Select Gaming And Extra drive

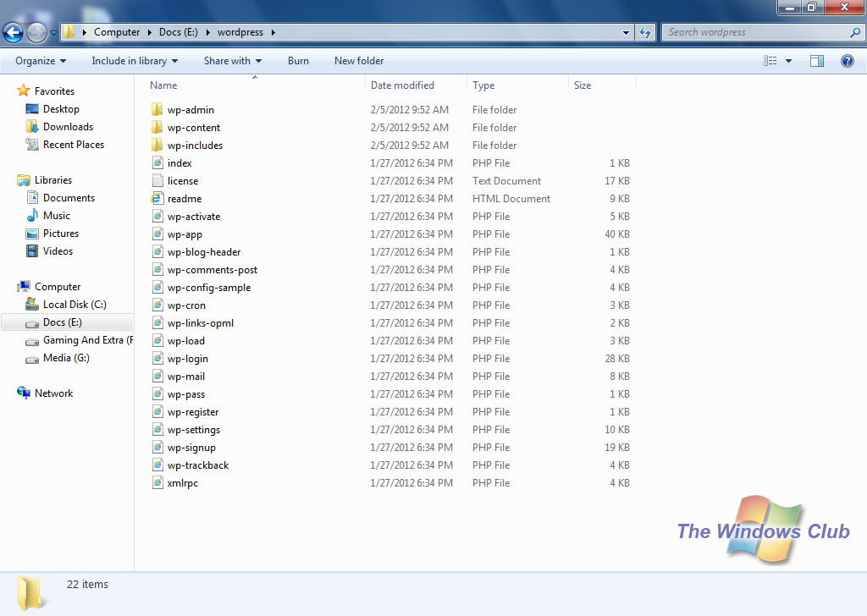pyautogui.click(x=88, y=340)
